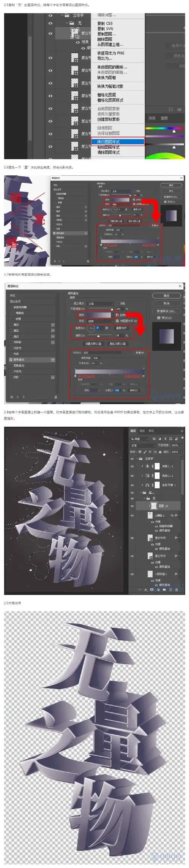The height and width of the screenshot is (868, 189).
Task: Click the fx badge on the <编组> layer in the step 2.8 panel
Action: 177,515
